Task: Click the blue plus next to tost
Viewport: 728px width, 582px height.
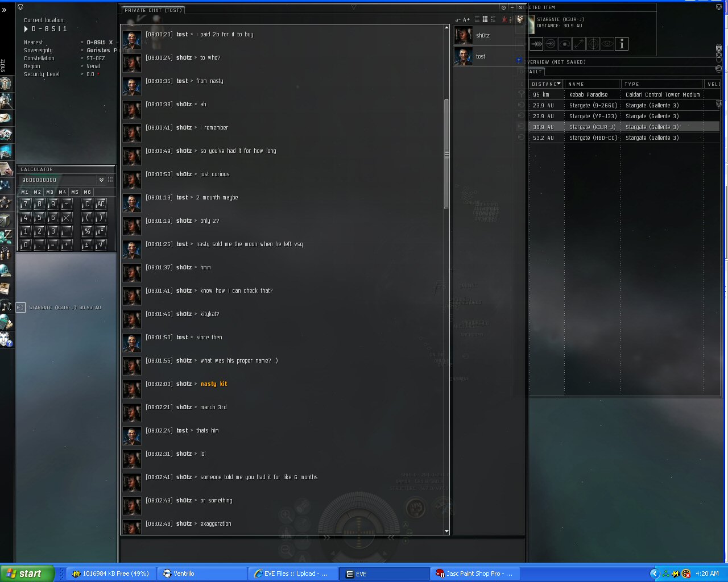Action: coord(519,60)
